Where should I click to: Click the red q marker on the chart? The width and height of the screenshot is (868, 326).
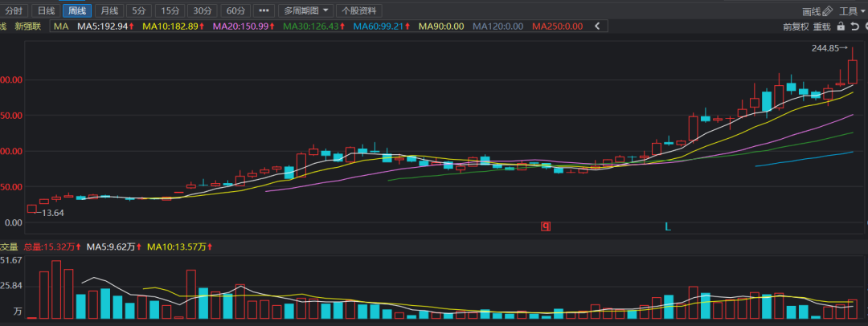[x=545, y=226]
